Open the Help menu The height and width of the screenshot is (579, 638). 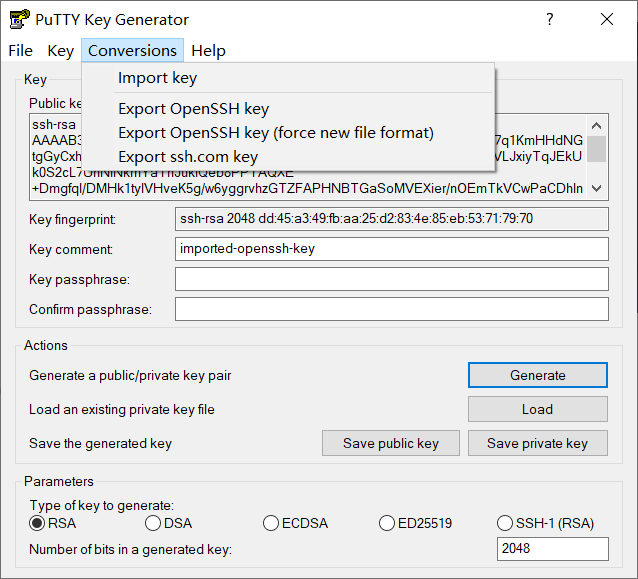tap(208, 51)
